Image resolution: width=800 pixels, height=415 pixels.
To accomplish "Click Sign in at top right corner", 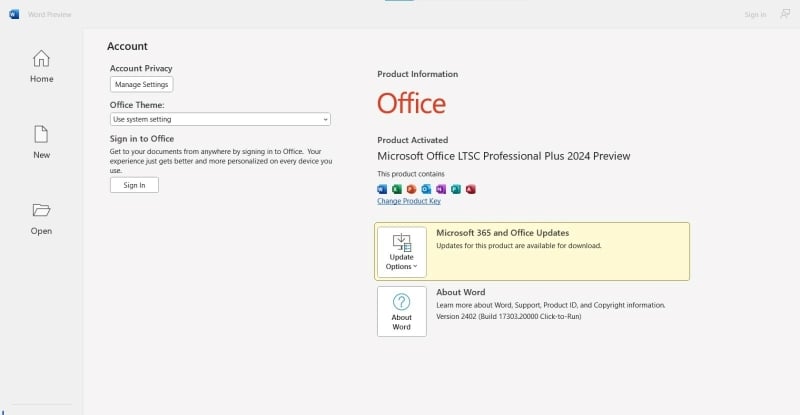I will [755, 14].
